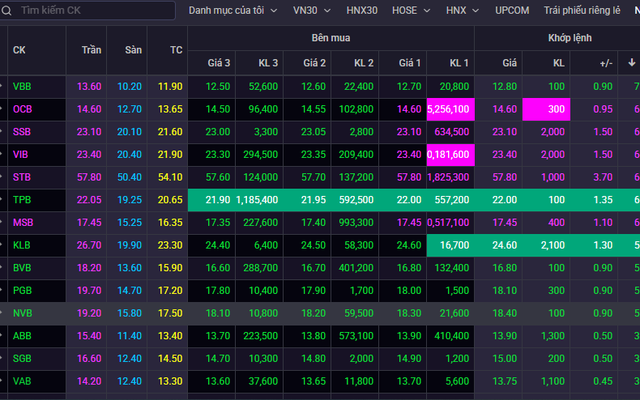The width and height of the screenshot is (640, 400).
Task: Click the '+/-' change column header
Action: (606, 62)
